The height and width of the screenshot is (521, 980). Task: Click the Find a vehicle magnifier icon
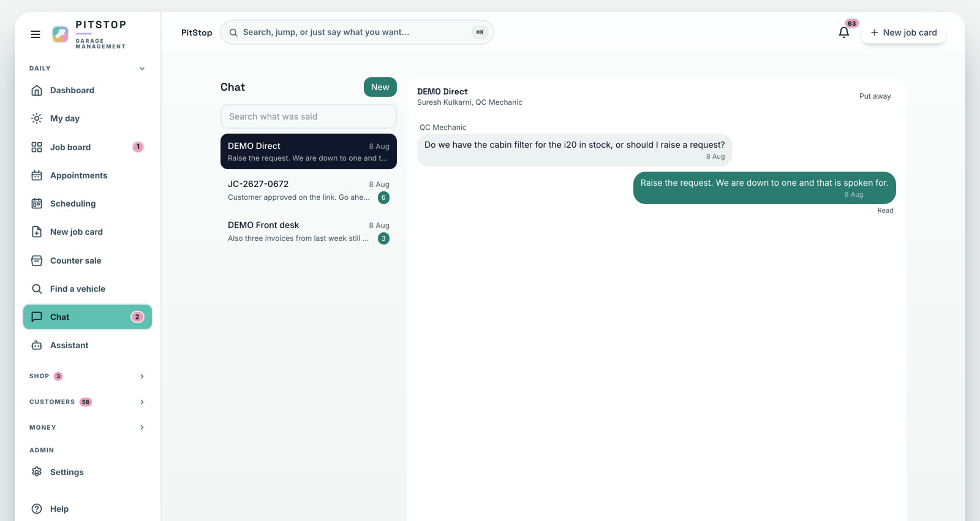[x=37, y=289]
